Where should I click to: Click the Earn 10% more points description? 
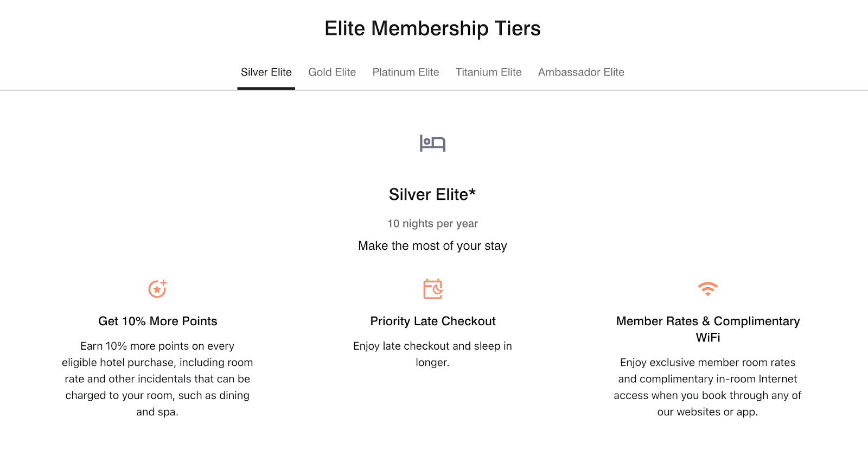(x=157, y=379)
